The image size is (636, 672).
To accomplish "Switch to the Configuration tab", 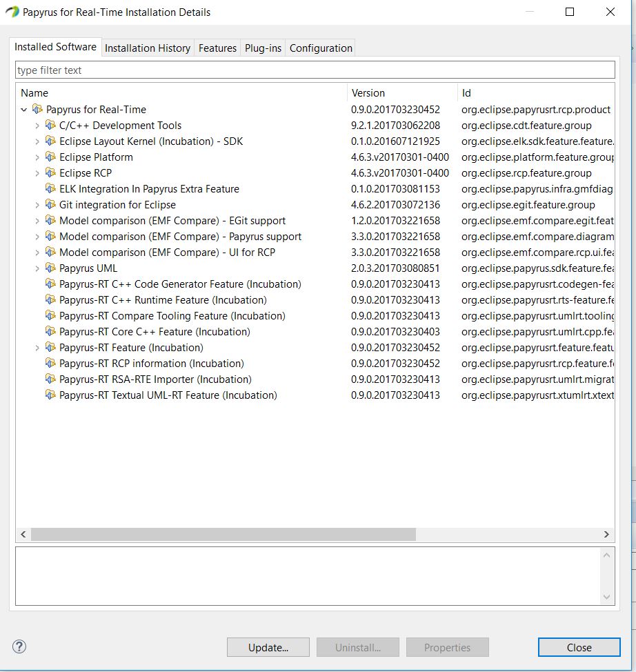I will pyautogui.click(x=321, y=48).
